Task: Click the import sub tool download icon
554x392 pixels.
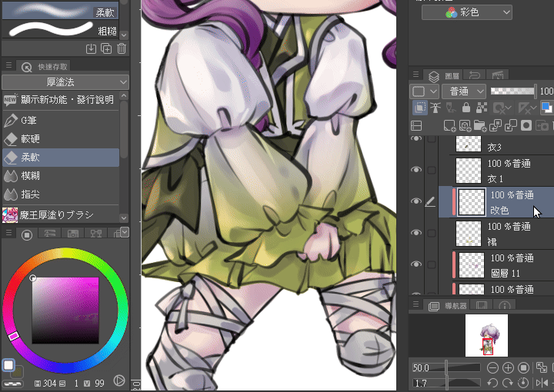Action: [x=91, y=48]
